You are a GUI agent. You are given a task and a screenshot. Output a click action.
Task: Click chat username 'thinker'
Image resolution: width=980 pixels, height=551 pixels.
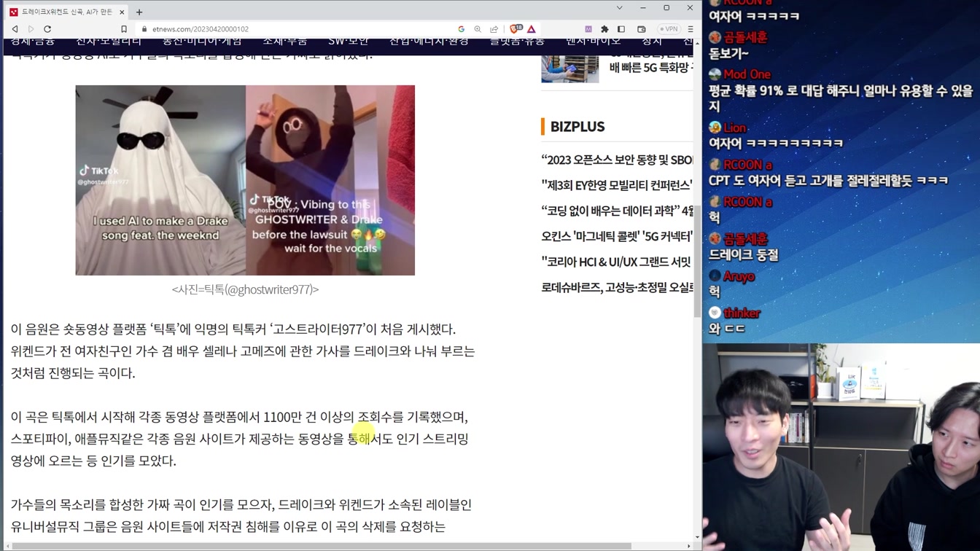click(x=742, y=313)
